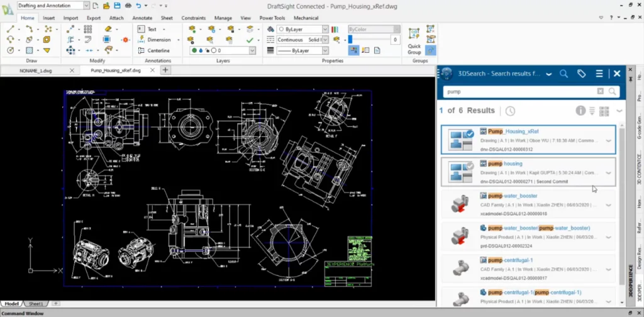
Task: Click the Quick Group icon
Action: 414,33
